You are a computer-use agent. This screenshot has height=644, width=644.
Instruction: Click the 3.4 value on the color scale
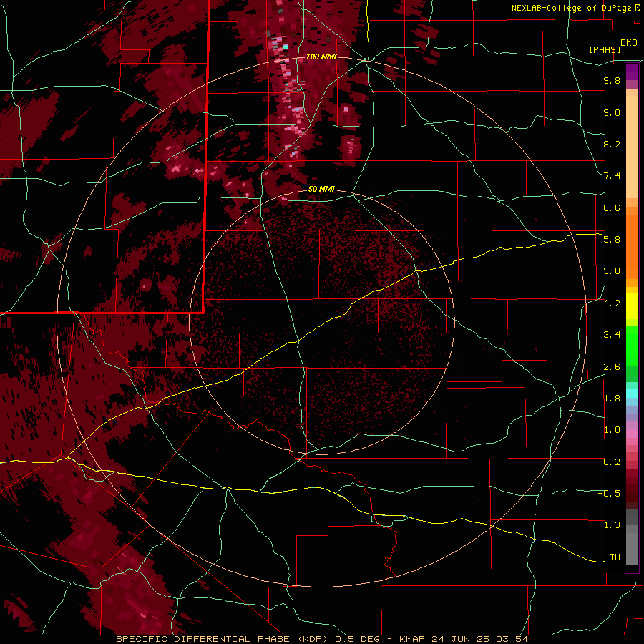pyautogui.click(x=612, y=335)
